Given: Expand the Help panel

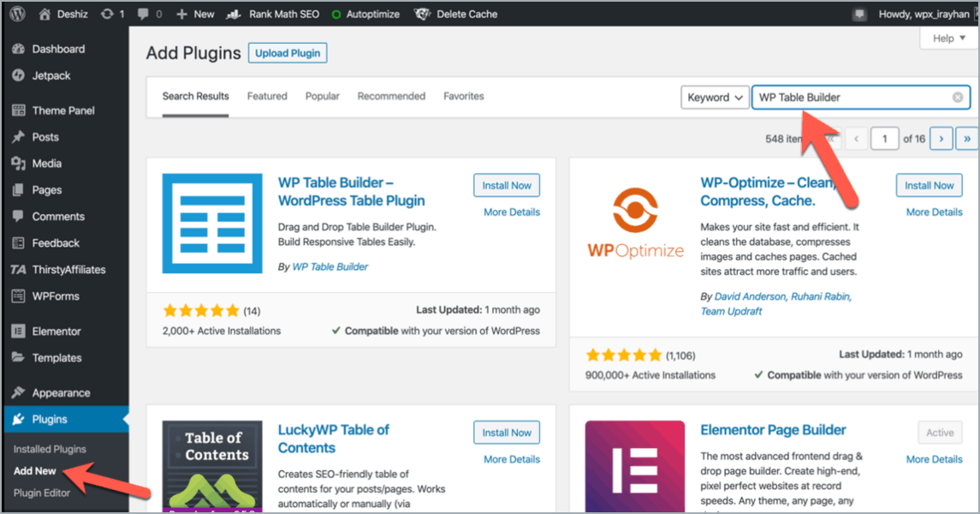Looking at the screenshot, I should tap(947, 38).
